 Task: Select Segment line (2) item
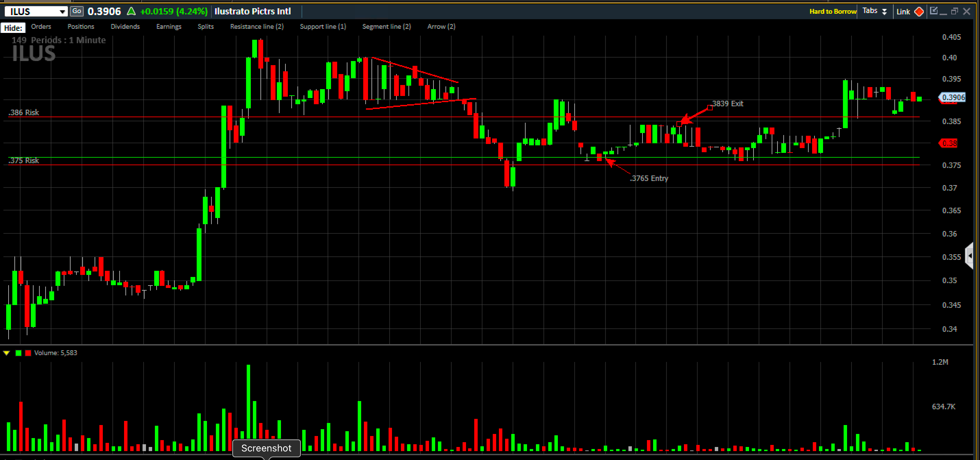coord(386,27)
